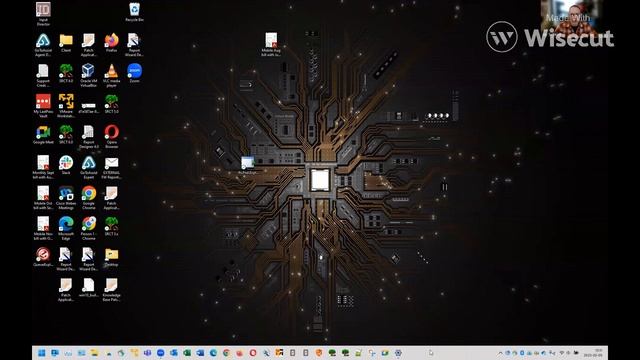
Task: Select the win10 build file icon
Action: pos(89,288)
